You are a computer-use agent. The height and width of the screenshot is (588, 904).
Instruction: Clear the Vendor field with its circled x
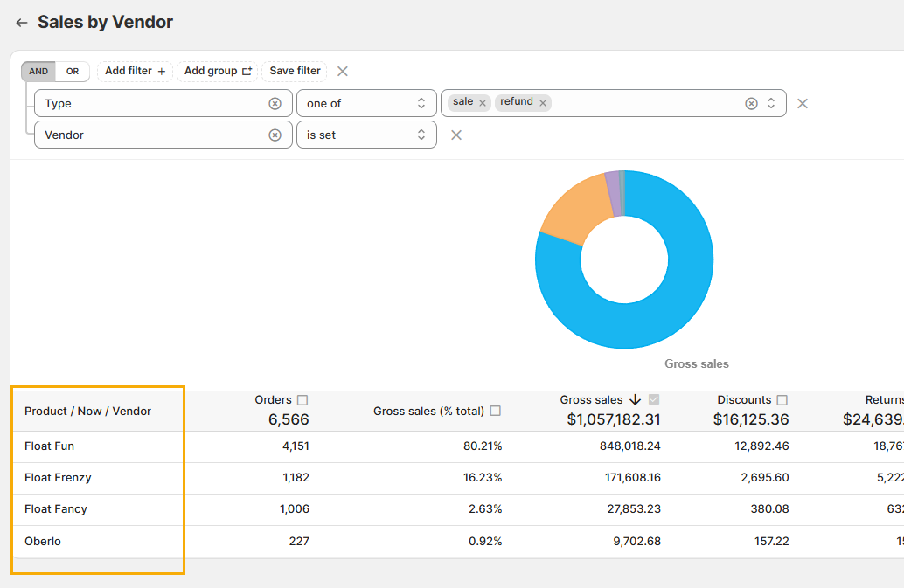275,135
